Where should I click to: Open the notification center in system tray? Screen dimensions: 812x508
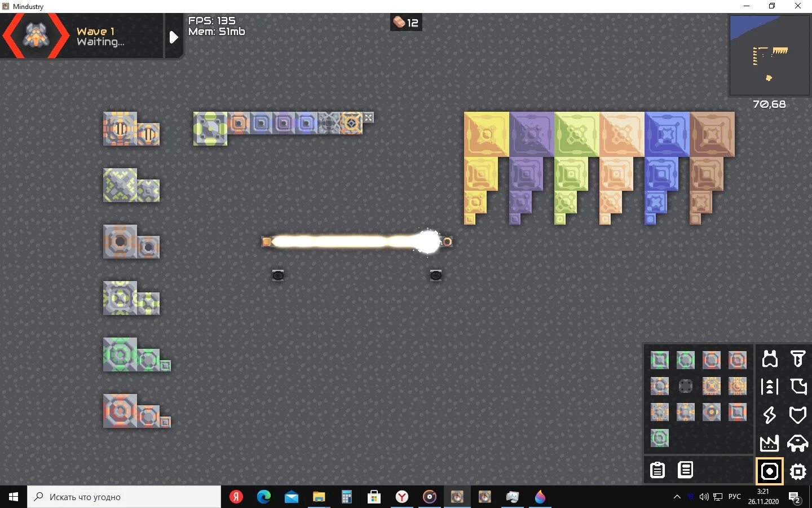pyautogui.click(x=795, y=497)
